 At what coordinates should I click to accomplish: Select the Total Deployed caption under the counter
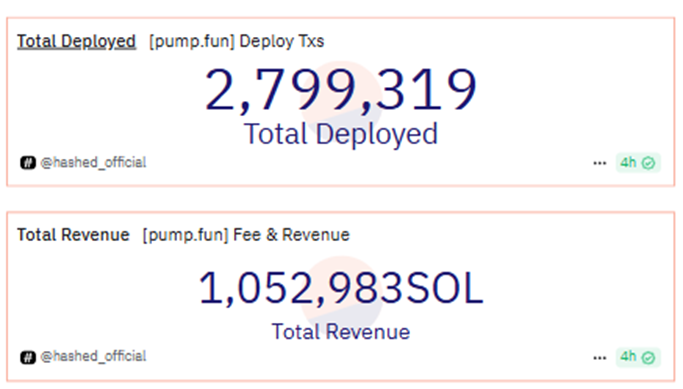click(341, 134)
